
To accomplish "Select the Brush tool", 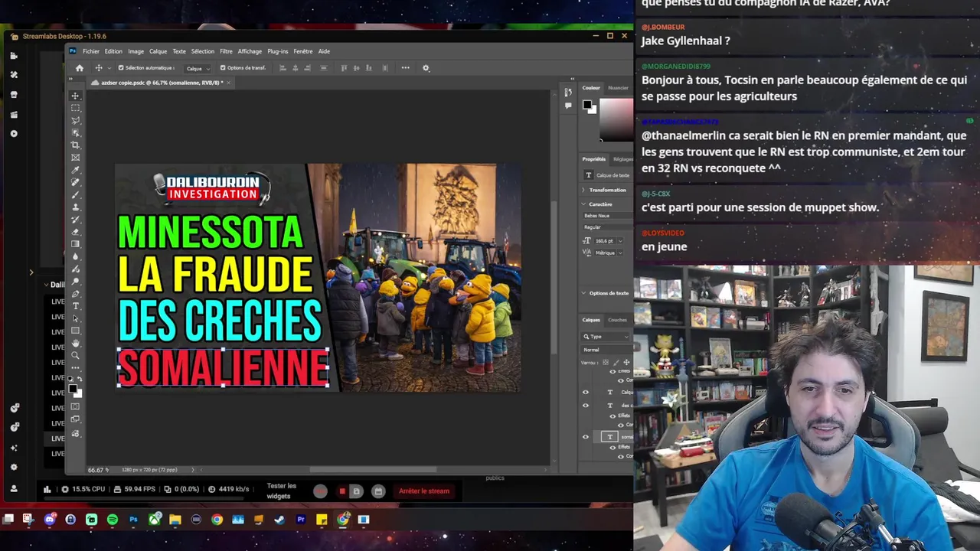I will point(75,194).
